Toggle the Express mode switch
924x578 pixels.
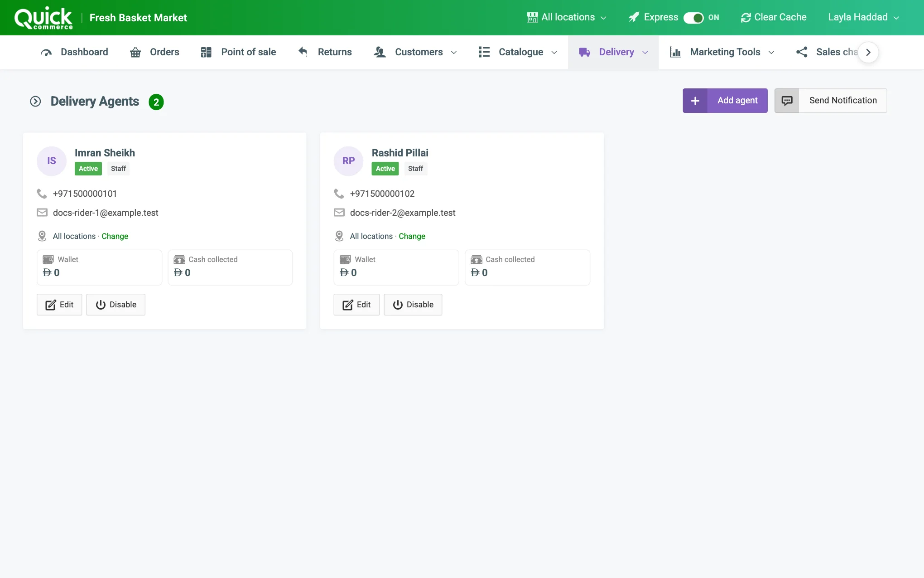tap(693, 18)
